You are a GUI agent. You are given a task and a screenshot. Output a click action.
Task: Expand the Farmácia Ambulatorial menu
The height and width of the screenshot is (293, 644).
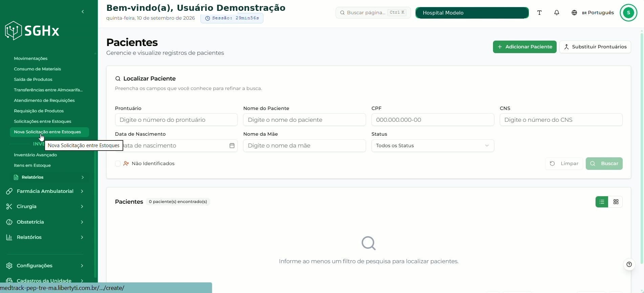pos(82,191)
